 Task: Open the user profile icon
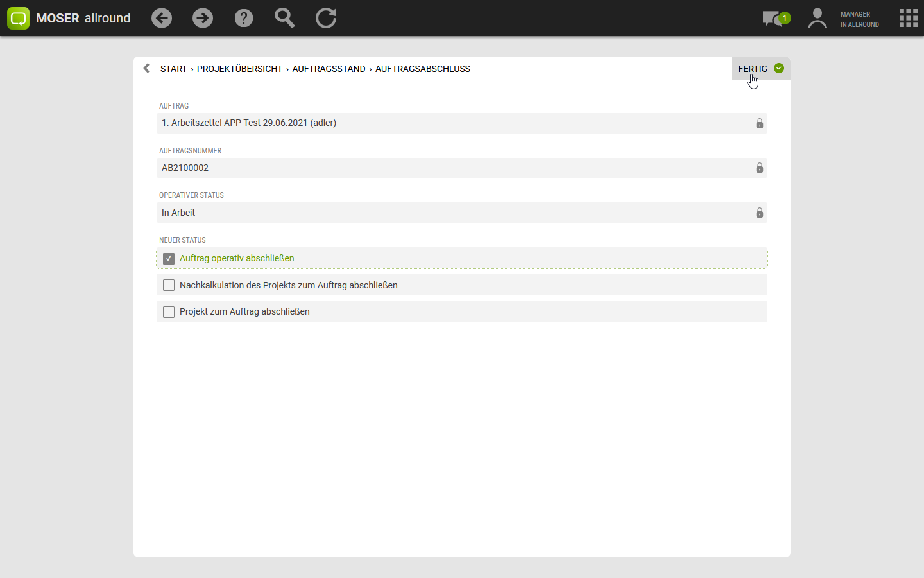point(817,19)
